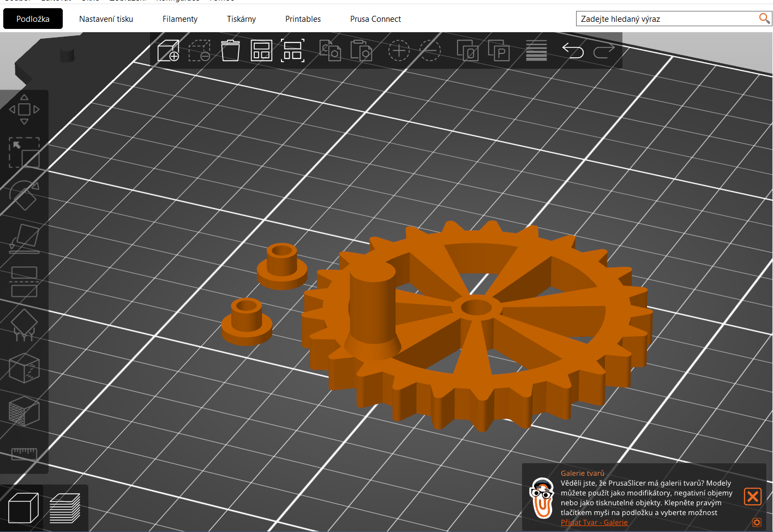This screenshot has width=773, height=532.
Task: Open the Prusa Connect tab
Action: click(x=375, y=19)
